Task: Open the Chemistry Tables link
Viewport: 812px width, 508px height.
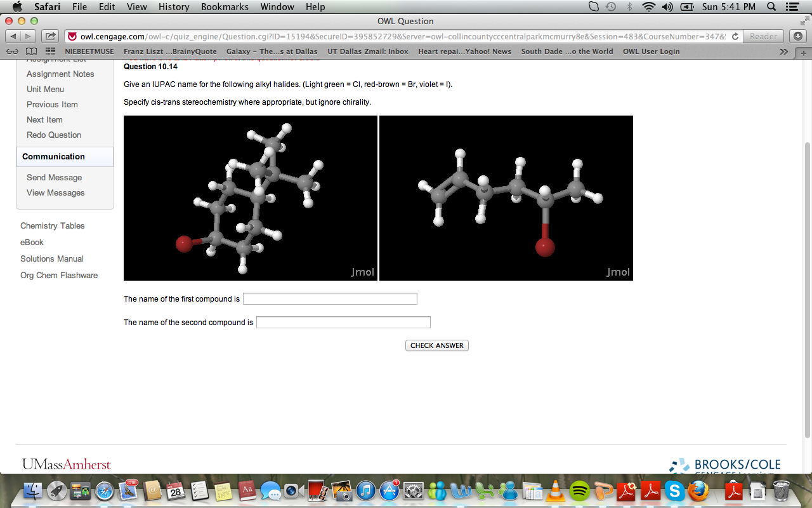Action: coord(52,225)
